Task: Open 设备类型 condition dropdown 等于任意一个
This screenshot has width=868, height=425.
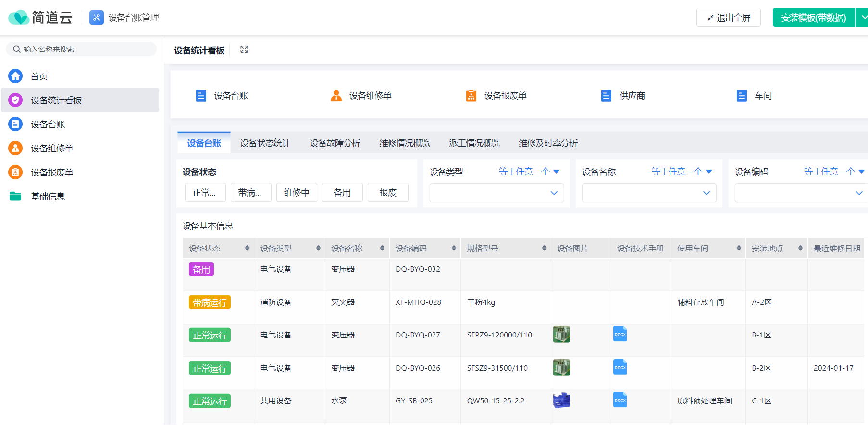Action: click(x=529, y=172)
